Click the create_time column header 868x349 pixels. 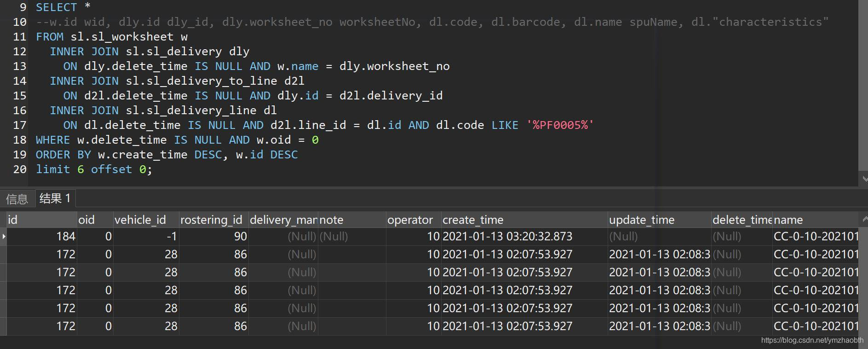click(x=524, y=220)
